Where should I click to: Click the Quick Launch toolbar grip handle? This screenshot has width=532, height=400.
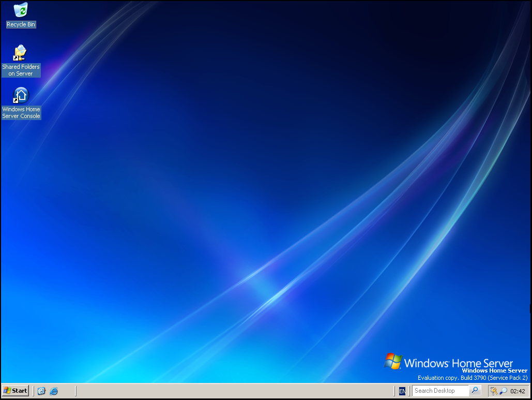click(x=34, y=391)
